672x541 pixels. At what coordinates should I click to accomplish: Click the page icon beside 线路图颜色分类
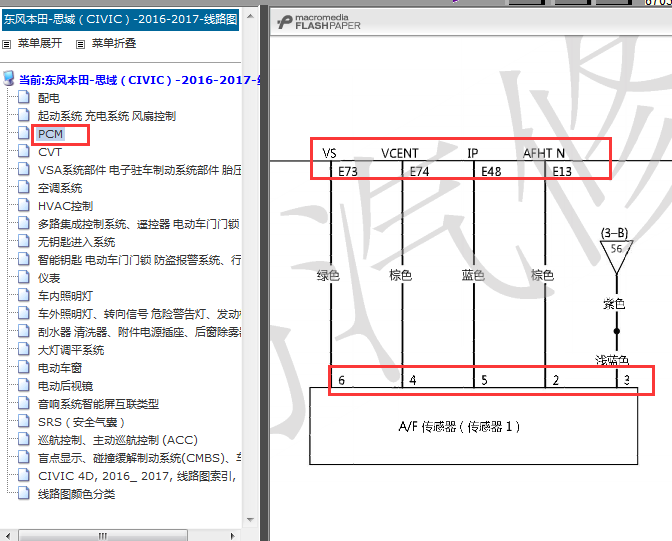click(x=24, y=493)
